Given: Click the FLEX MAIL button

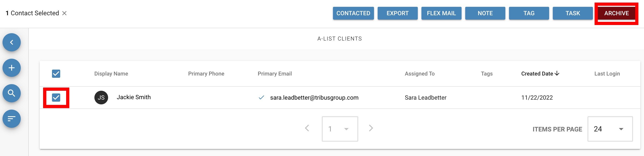Looking at the screenshot, I should (x=441, y=13).
